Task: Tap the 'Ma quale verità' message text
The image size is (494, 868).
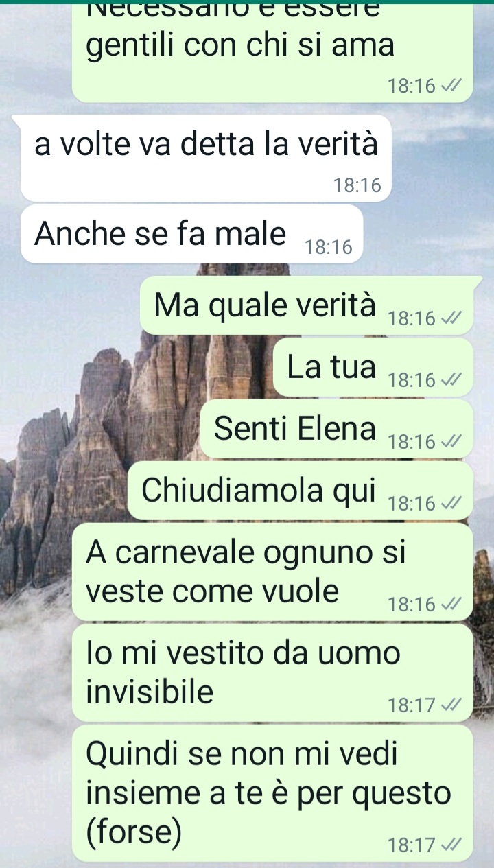Action: coord(265,305)
